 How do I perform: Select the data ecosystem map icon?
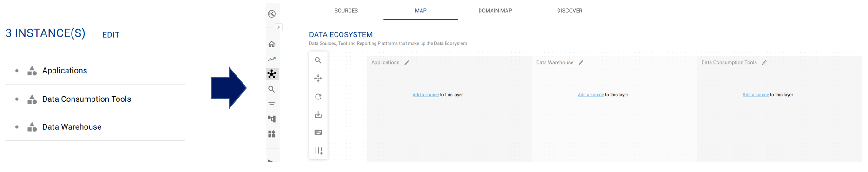272,74
